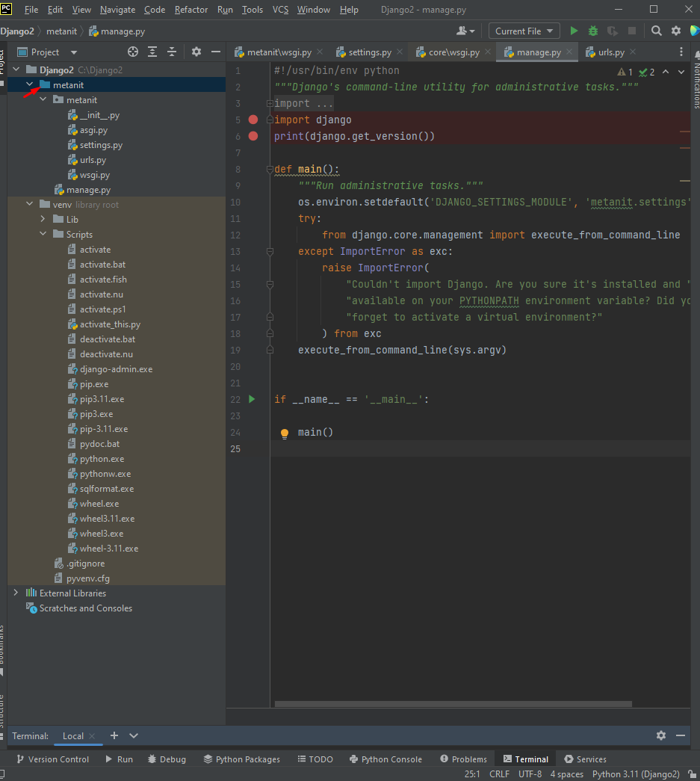Hide the Project tool window

pyautogui.click(x=216, y=52)
